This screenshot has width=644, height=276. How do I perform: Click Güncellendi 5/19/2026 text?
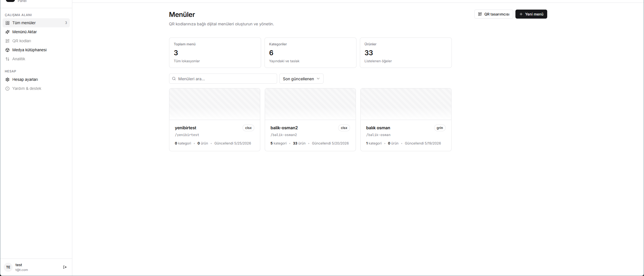click(x=423, y=143)
